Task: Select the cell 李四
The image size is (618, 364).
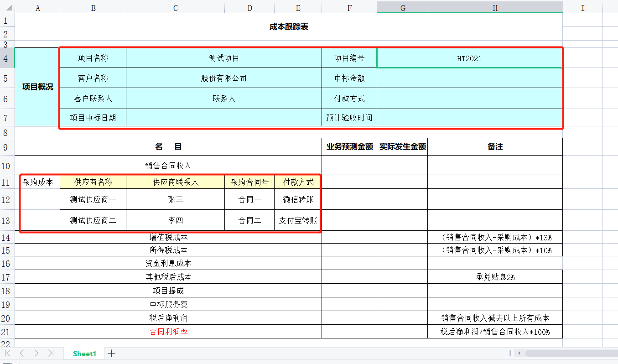Action: point(176,220)
